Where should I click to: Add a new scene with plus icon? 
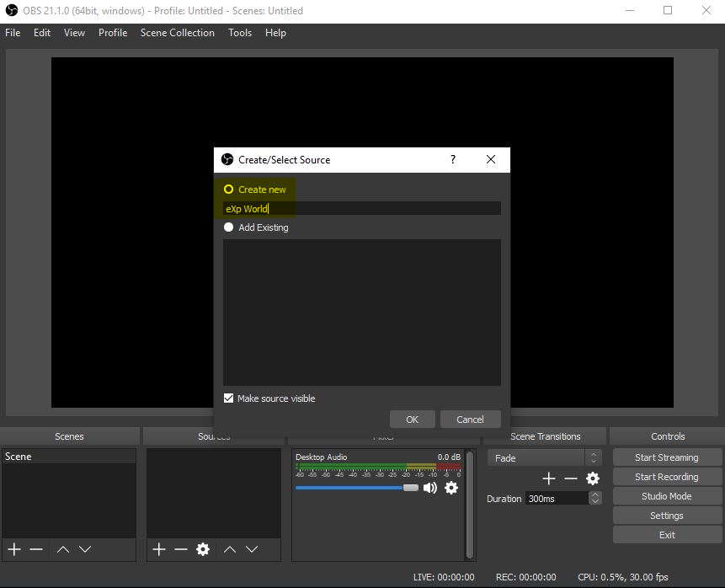point(14,549)
